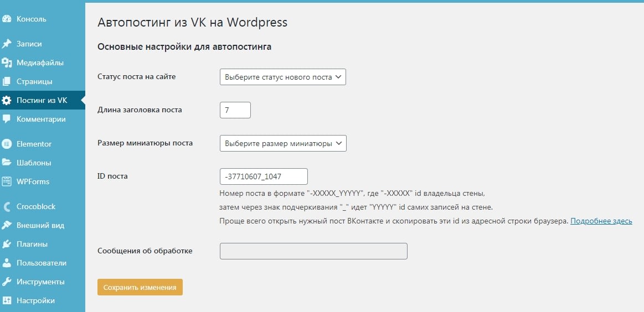Go to Медиафайлы in sidebar
The image size is (644, 312).
click(40, 63)
